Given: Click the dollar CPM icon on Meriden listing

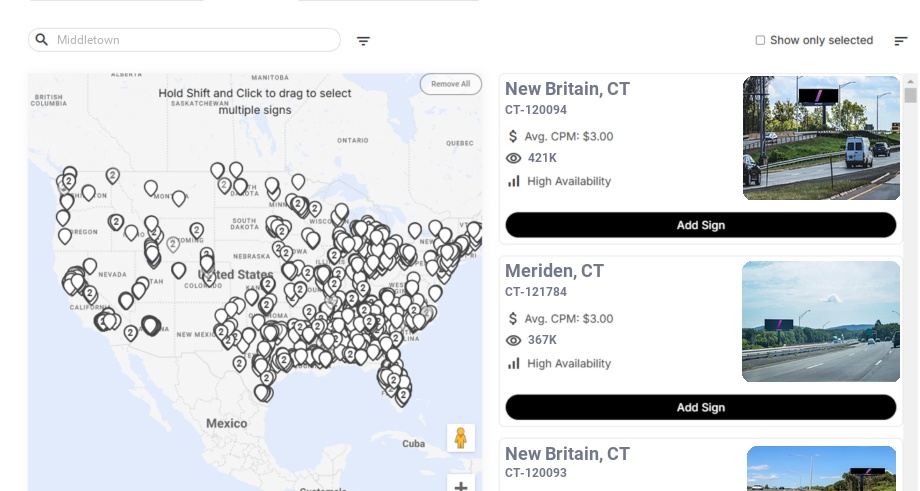Looking at the screenshot, I should point(513,319).
